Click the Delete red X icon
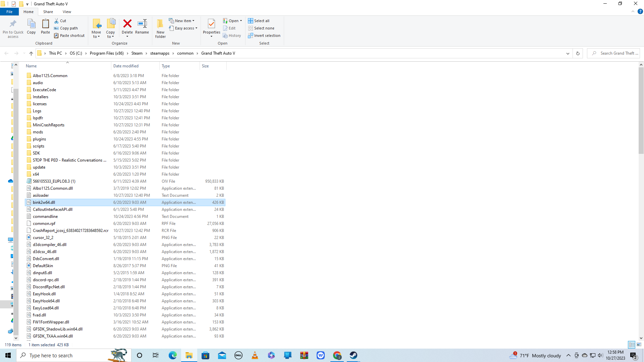The width and height of the screenshot is (644, 362). click(x=127, y=24)
